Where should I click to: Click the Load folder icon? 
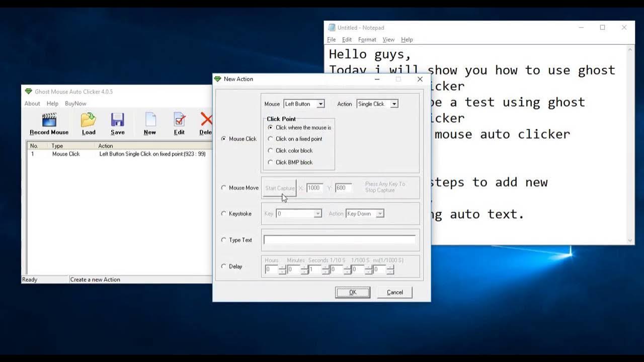point(89,120)
